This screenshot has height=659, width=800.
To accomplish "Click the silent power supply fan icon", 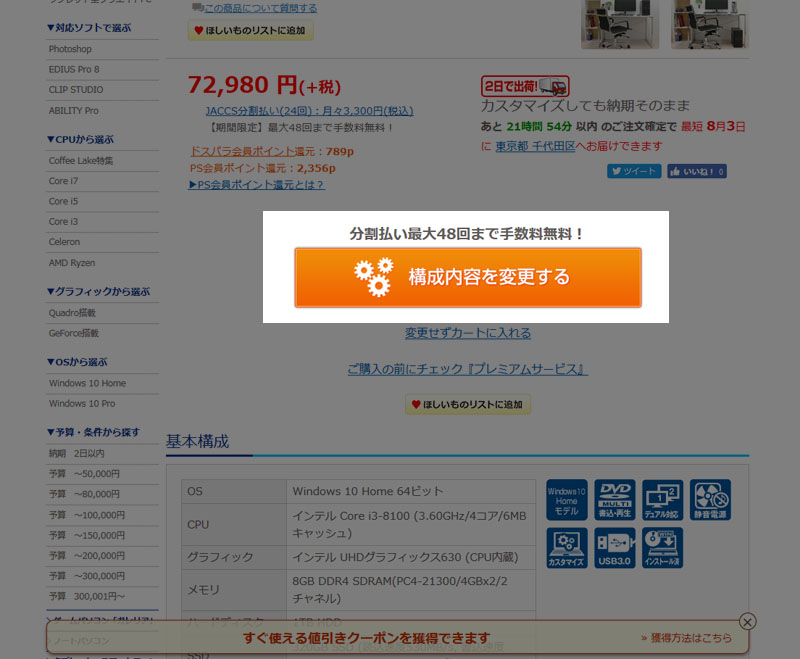I will [x=710, y=500].
